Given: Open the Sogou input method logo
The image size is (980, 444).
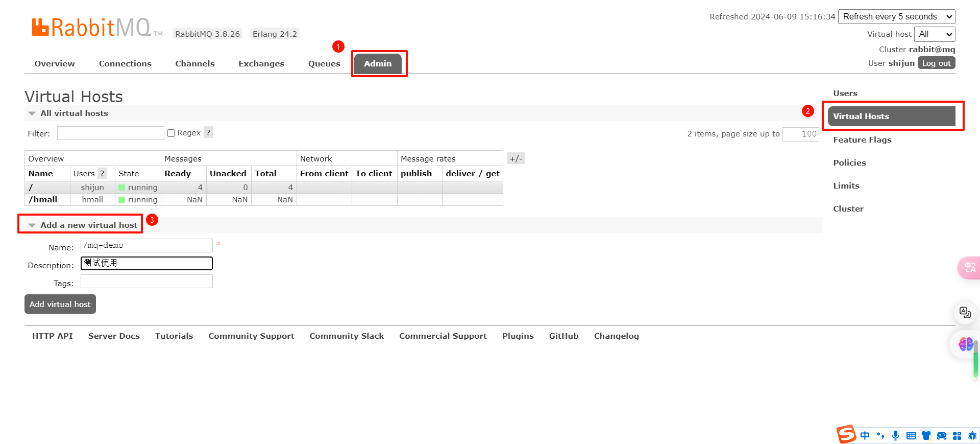Looking at the screenshot, I should (846, 434).
